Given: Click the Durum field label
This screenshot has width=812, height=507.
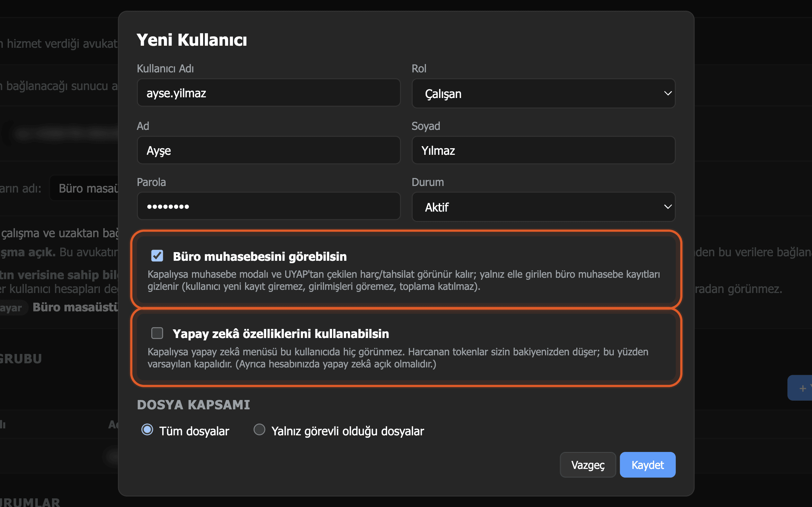Looking at the screenshot, I should 428,182.
